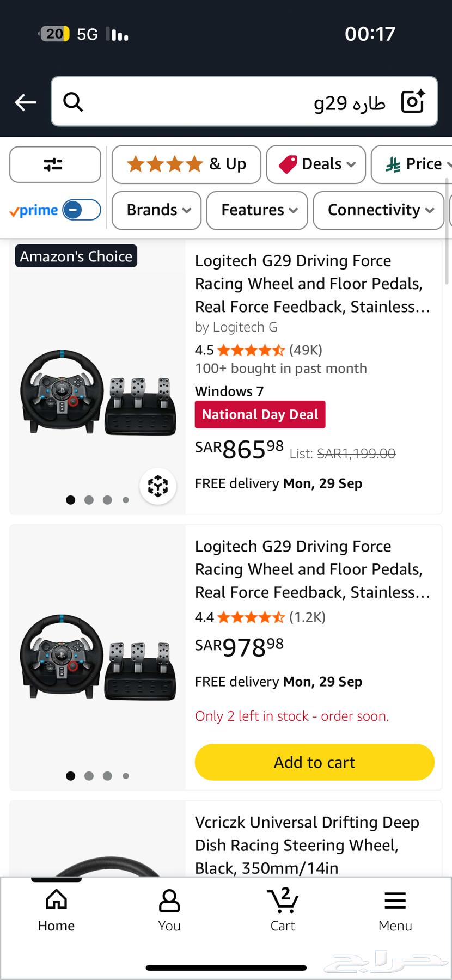Viewport: 452px width, 980px height.
Task: Tap the second G29 wheel product thumbnail
Action: (98, 656)
